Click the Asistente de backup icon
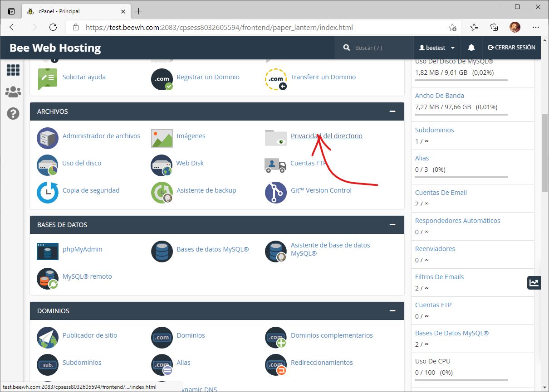The width and height of the screenshot is (549, 392). click(162, 193)
